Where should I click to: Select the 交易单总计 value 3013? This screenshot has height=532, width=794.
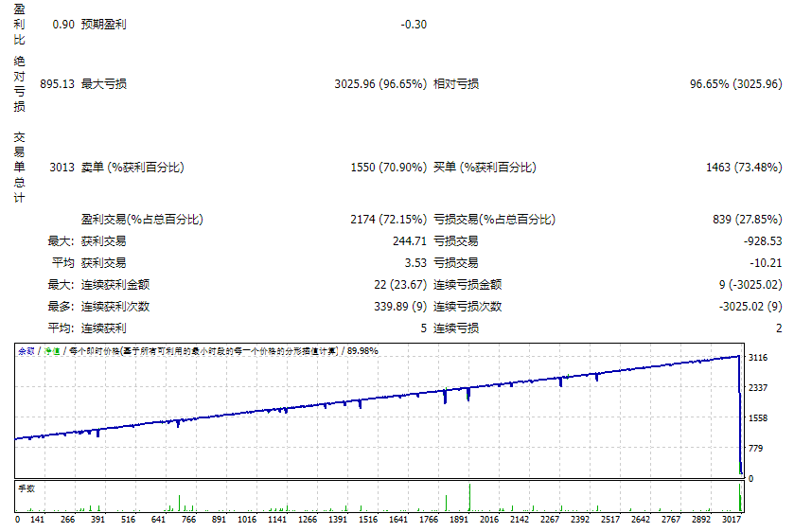[x=62, y=168]
